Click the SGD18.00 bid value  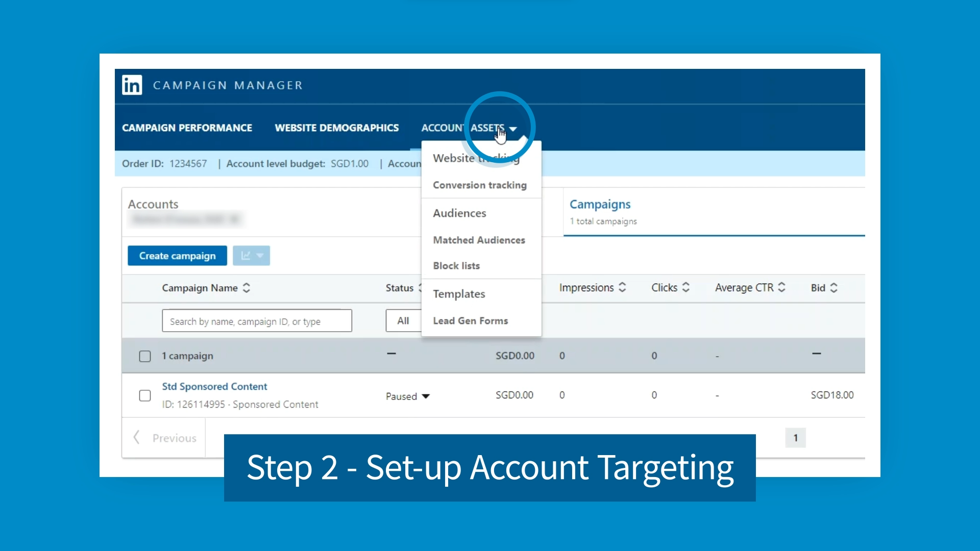[832, 395]
